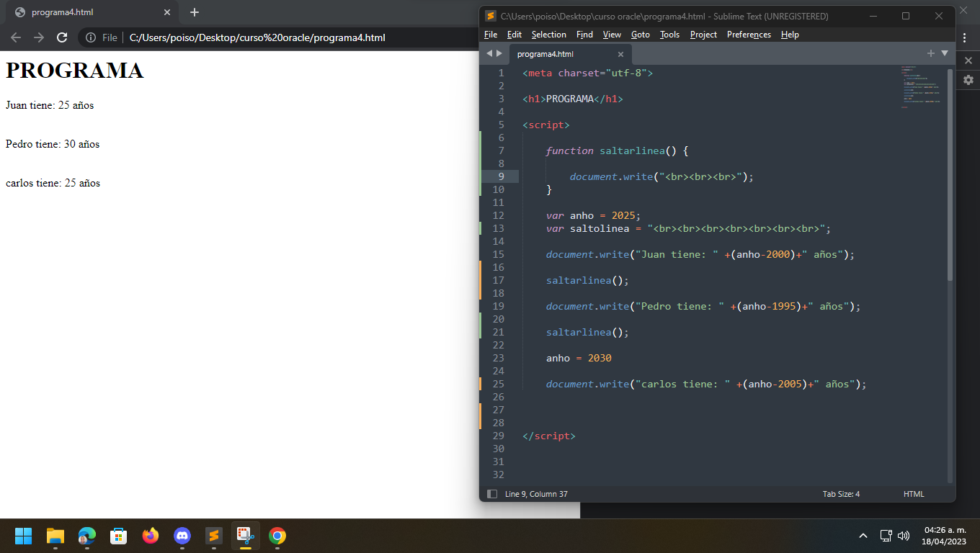Click the site info icon beside File
Screen dimensions: 980x553
click(x=91, y=37)
